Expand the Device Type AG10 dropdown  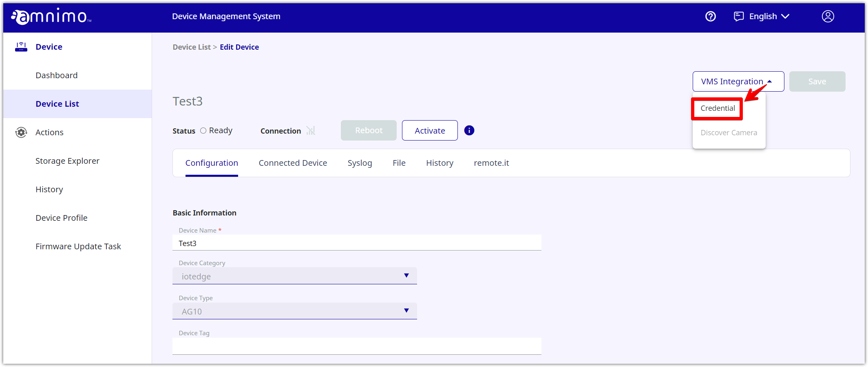tap(295, 311)
